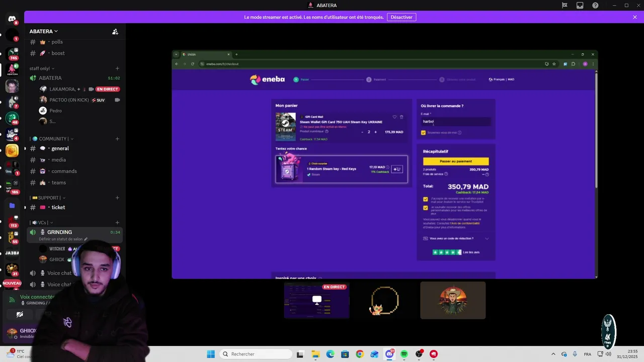The image size is (644, 362).
Task: Select the EN DIRECT stream thumbnail
Action: pyautogui.click(x=317, y=301)
